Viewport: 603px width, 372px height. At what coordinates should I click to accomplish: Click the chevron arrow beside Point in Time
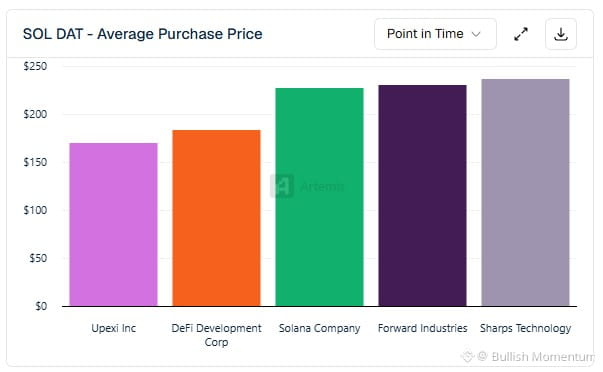(476, 34)
